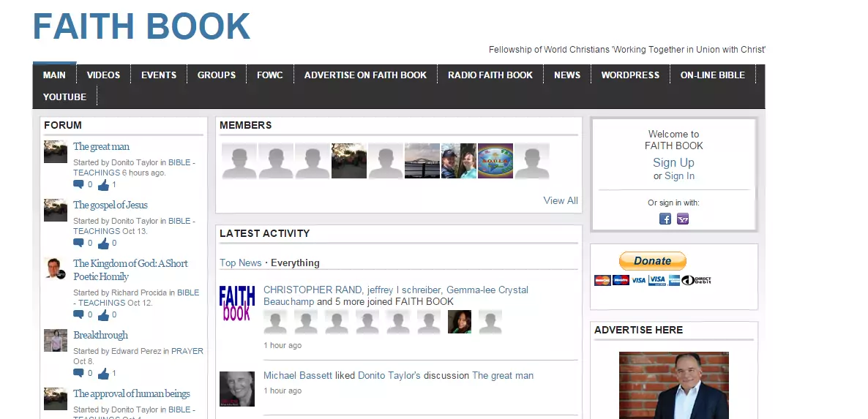Open the VIDEOS menu item
This screenshot has height=419, width=868.
(x=103, y=75)
